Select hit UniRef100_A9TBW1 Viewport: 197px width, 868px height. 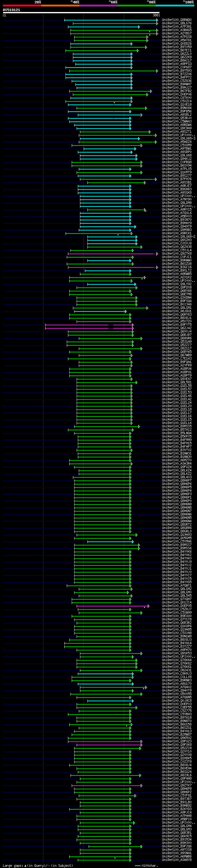(x=177, y=149)
